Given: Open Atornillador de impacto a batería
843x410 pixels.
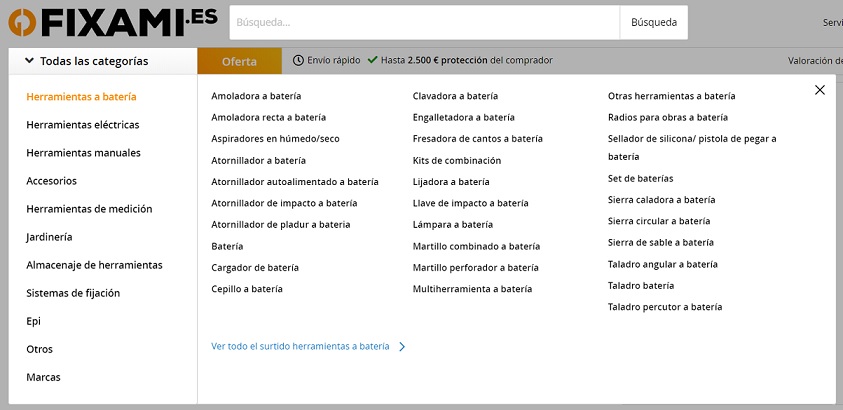Looking at the screenshot, I should tap(284, 203).
